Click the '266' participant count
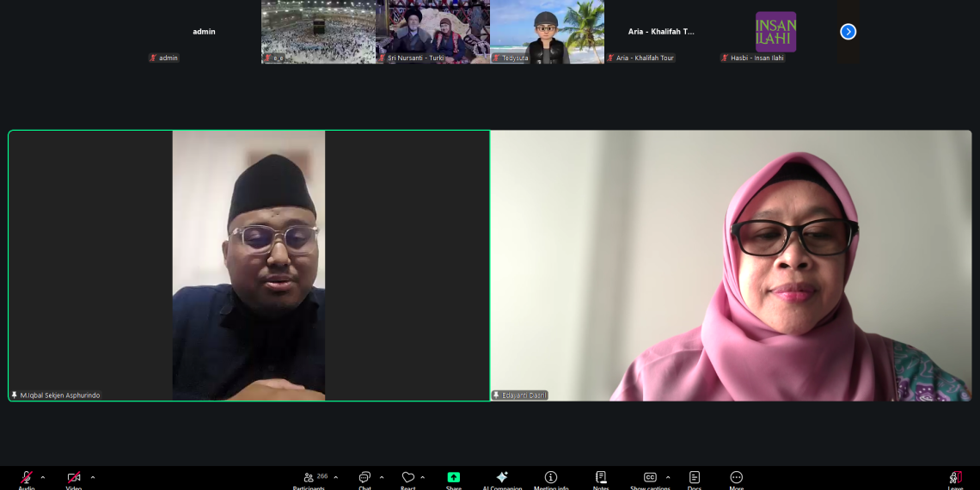The width and height of the screenshot is (980, 490). 322,476
